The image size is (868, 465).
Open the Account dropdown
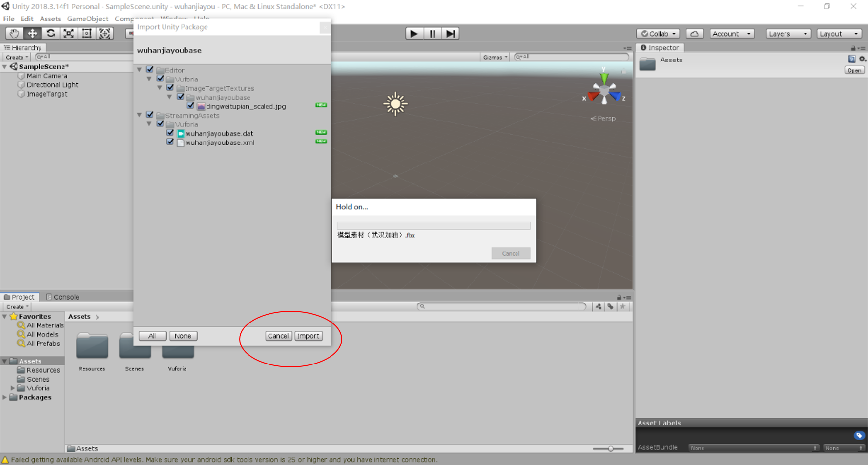pos(731,34)
